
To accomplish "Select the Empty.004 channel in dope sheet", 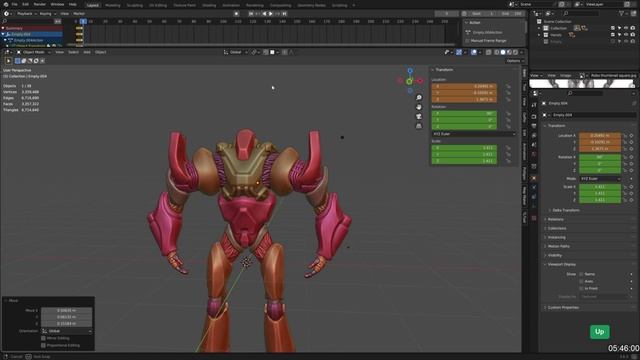I will 21,34.
